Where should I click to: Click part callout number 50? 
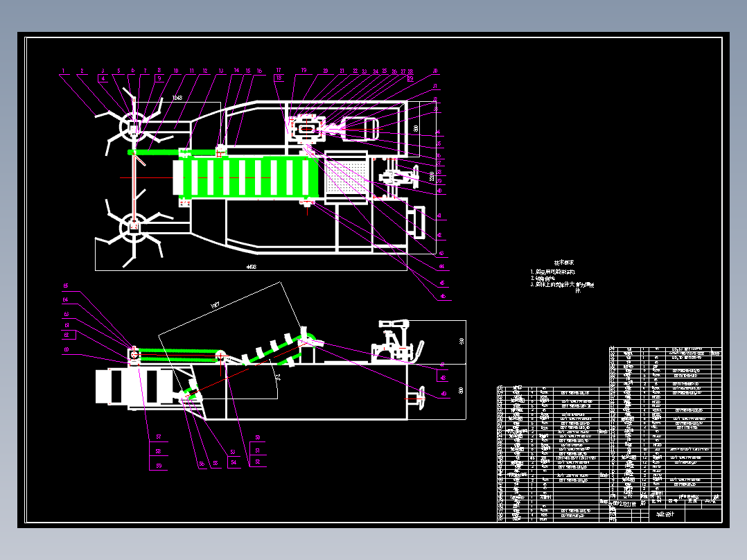coord(257,437)
